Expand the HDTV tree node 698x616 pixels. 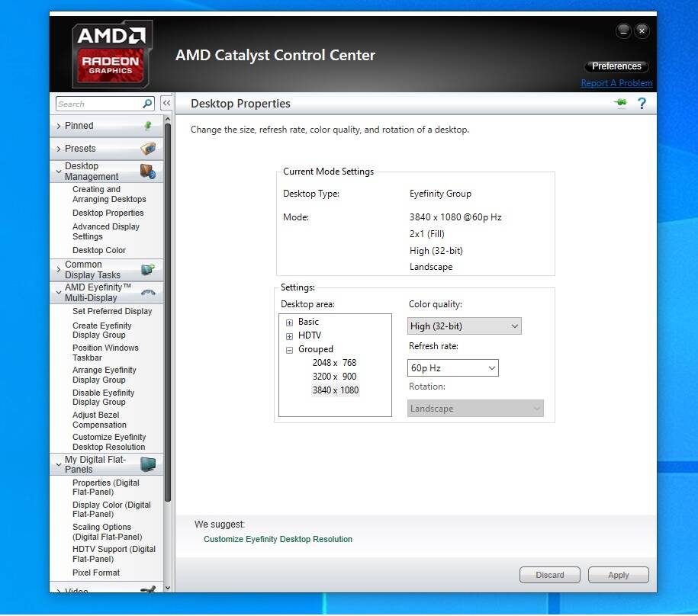[290, 335]
